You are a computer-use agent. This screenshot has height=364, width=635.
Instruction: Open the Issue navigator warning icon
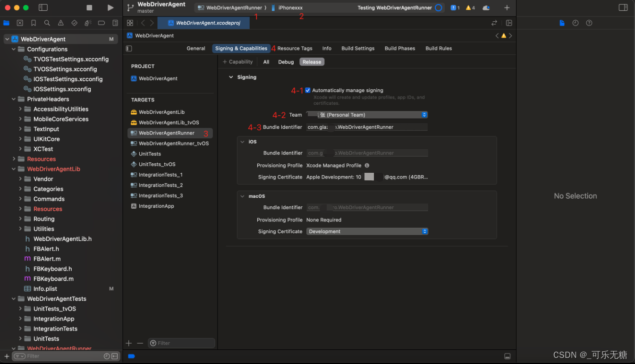point(60,23)
